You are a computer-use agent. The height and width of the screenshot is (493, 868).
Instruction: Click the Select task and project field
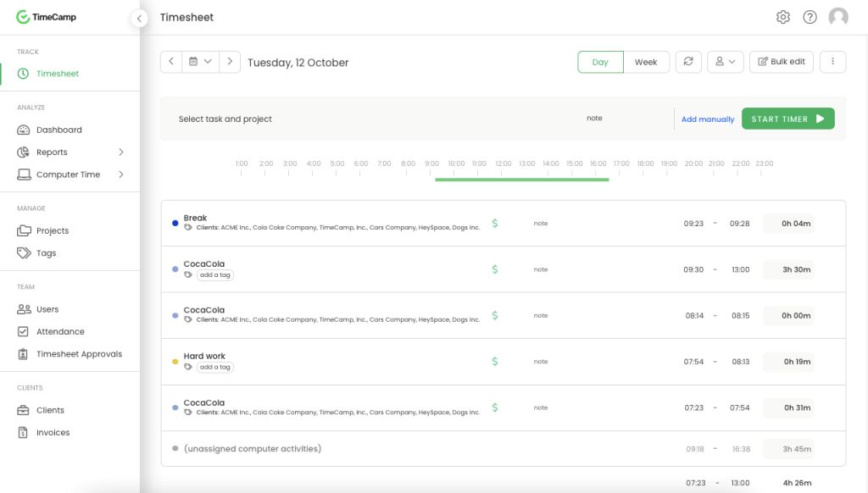point(225,119)
